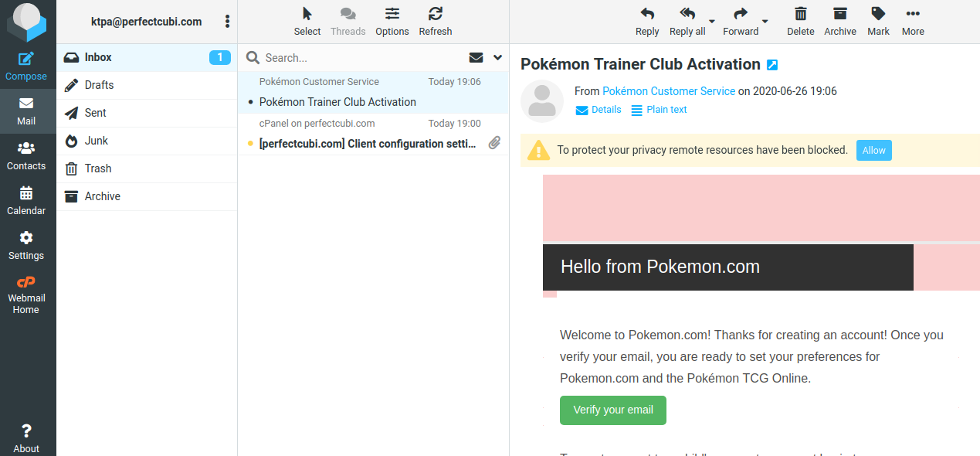Screen dimensions: 980x456
Task: Open the Inbox folder
Action: pos(147,57)
